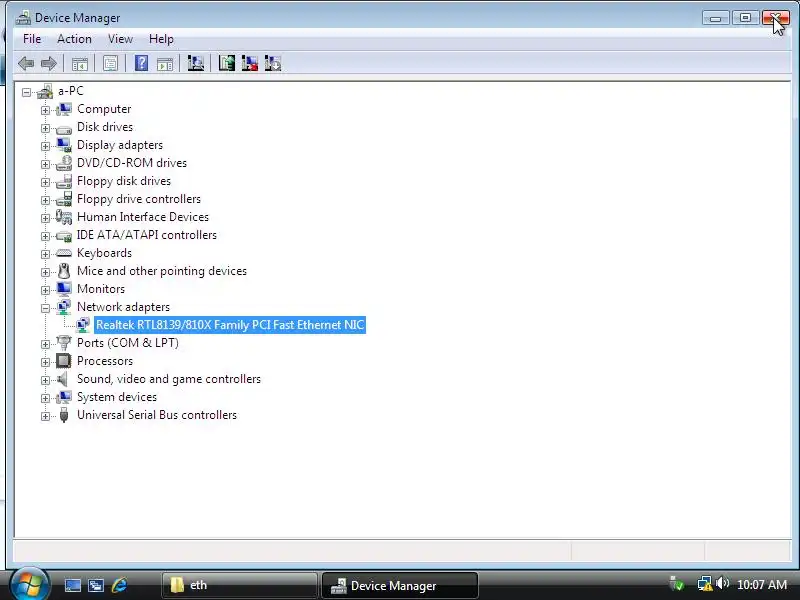The image size is (800, 600).
Task: Expand the Ports (COM & LPT) category
Action: pyautogui.click(x=45, y=344)
